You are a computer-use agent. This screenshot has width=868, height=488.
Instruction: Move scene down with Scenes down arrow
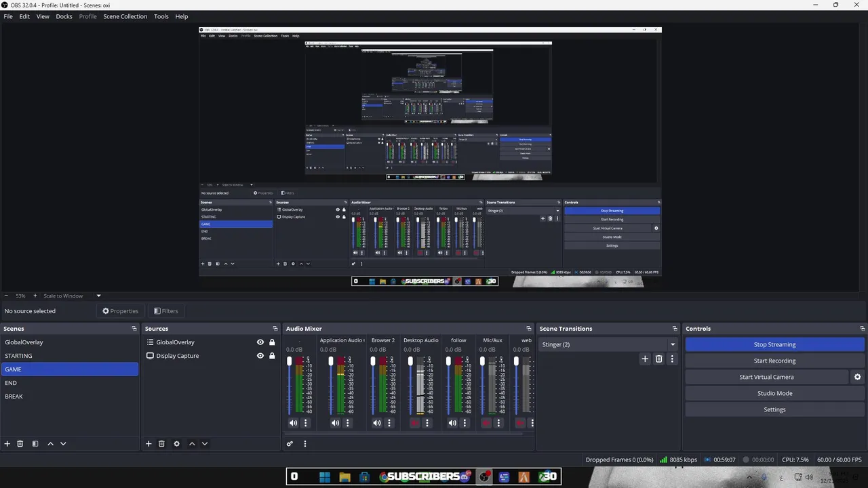63,444
